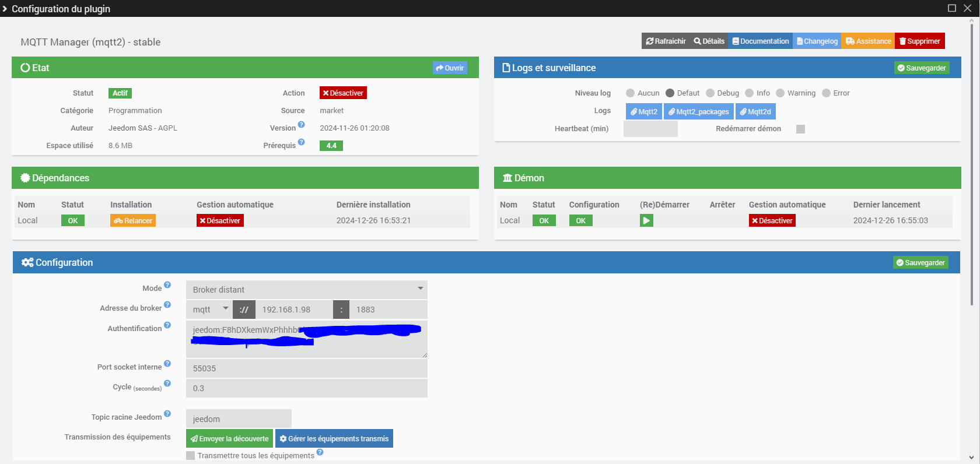This screenshot has height=464, width=980.
Task: Save Logs et surveillance settings
Action: click(922, 68)
